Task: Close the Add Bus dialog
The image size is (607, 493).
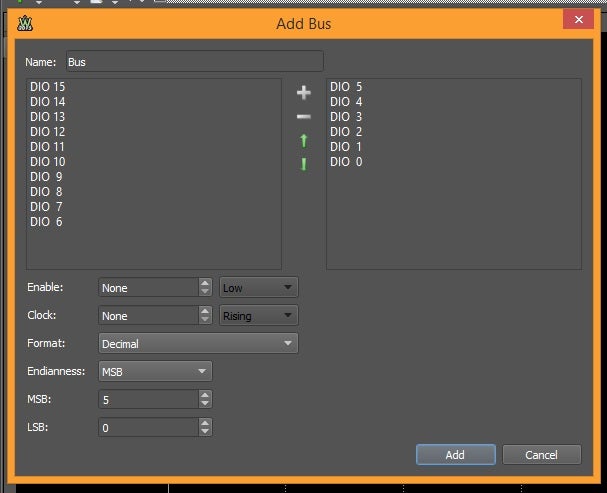Action: pos(577,20)
